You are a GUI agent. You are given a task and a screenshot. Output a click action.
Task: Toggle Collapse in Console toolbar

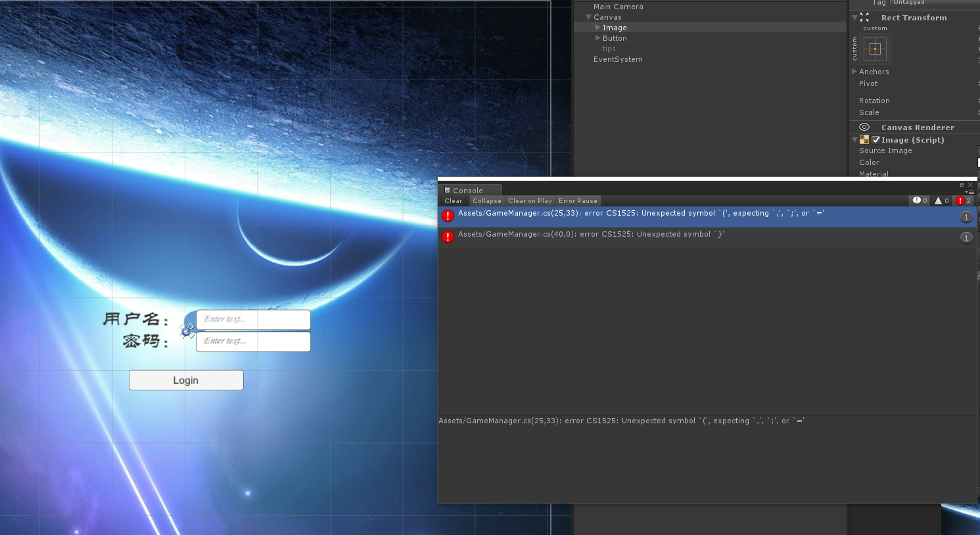(487, 201)
